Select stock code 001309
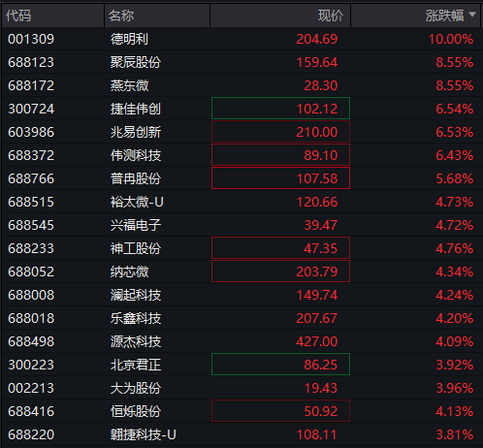The width and height of the screenshot is (483, 448). [31, 39]
